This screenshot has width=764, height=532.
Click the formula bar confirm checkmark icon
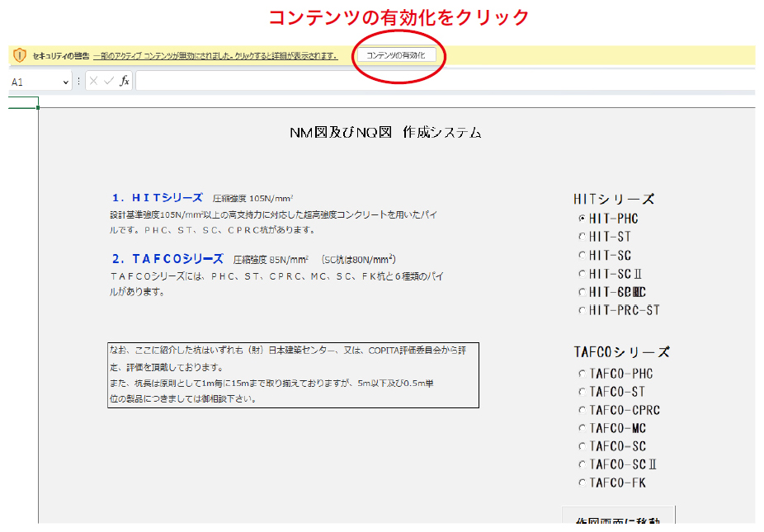(109, 81)
